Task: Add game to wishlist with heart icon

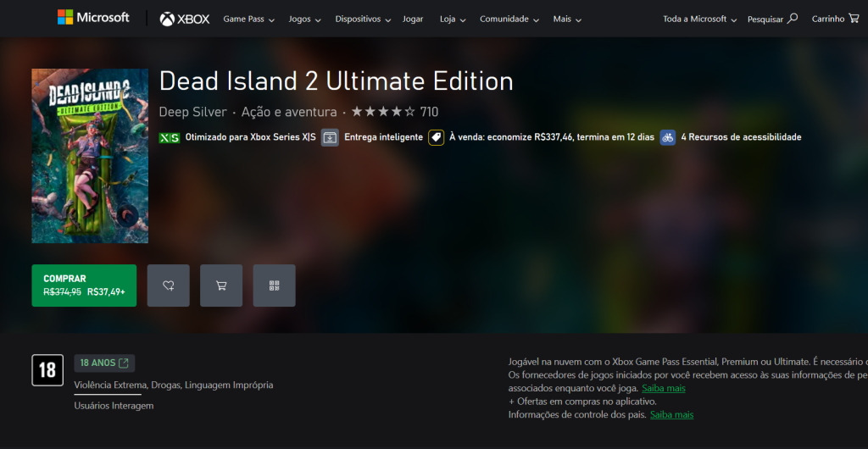Action: tap(168, 285)
